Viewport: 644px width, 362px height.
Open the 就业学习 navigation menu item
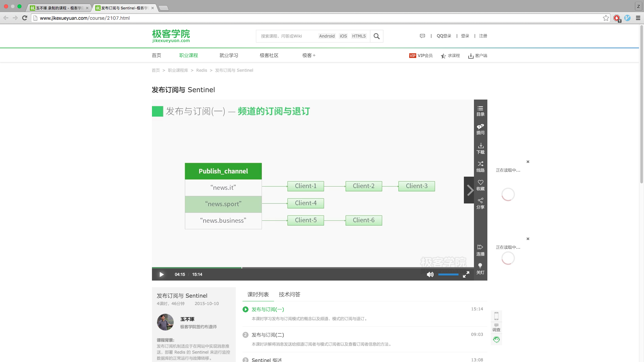tap(229, 55)
